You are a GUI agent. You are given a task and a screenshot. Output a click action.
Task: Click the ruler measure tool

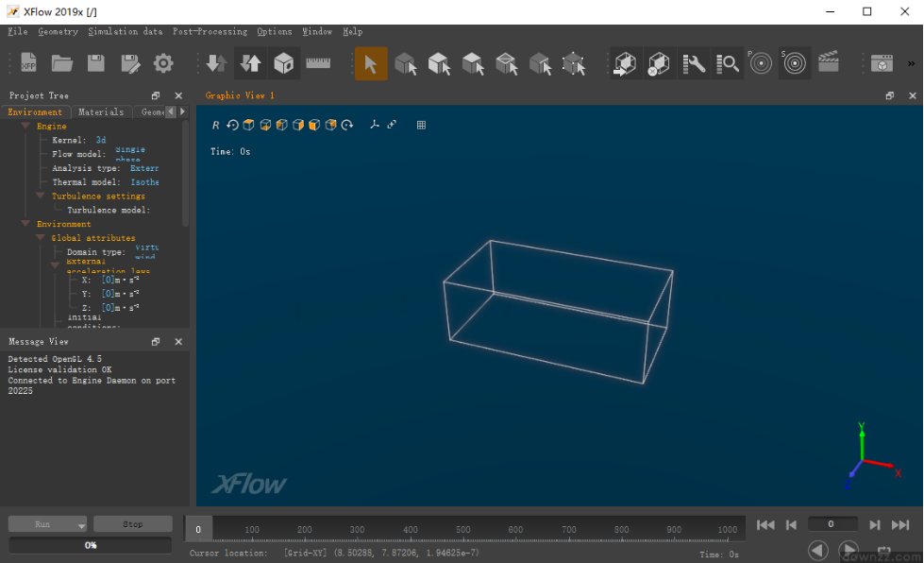(x=318, y=63)
